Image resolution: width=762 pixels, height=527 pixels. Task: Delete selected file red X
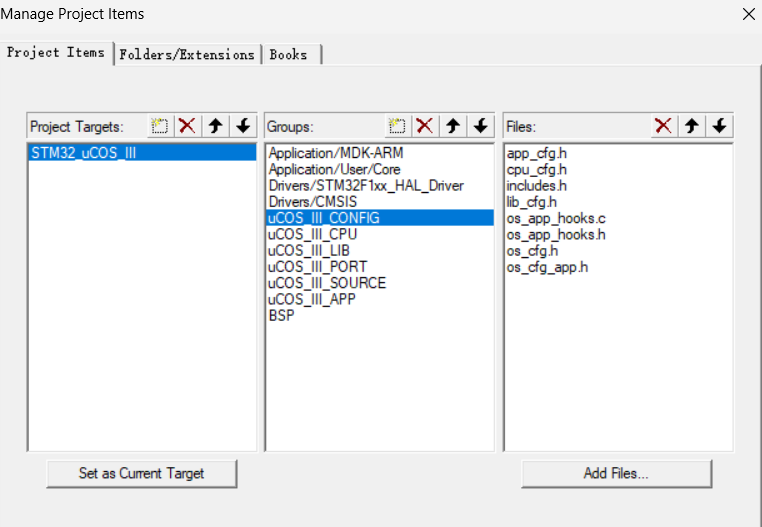coord(663,126)
